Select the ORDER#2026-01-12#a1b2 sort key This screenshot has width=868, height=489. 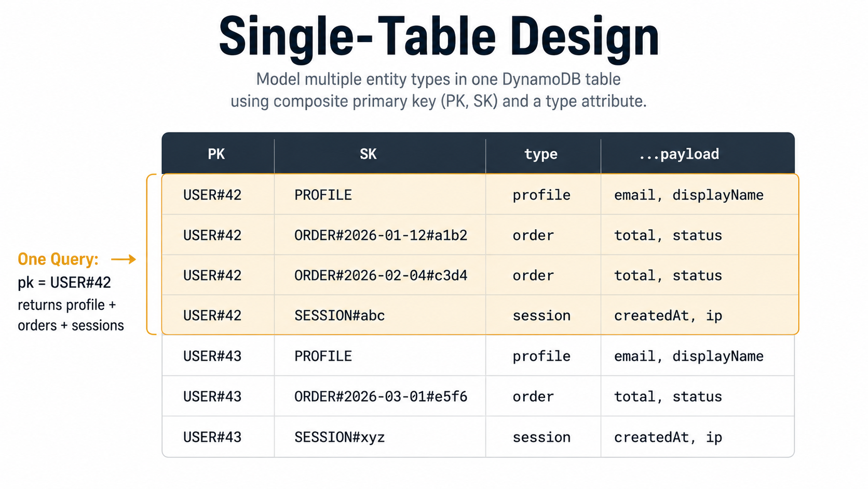pos(381,235)
